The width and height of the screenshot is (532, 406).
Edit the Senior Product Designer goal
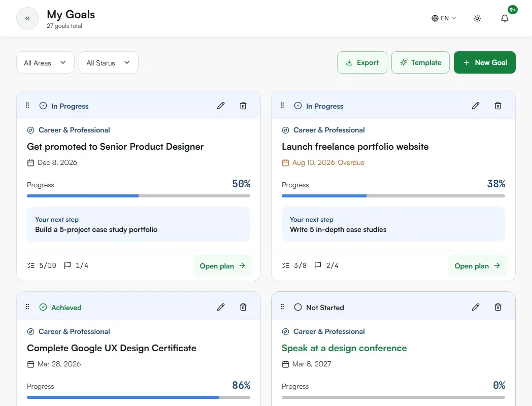tap(221, 106)
